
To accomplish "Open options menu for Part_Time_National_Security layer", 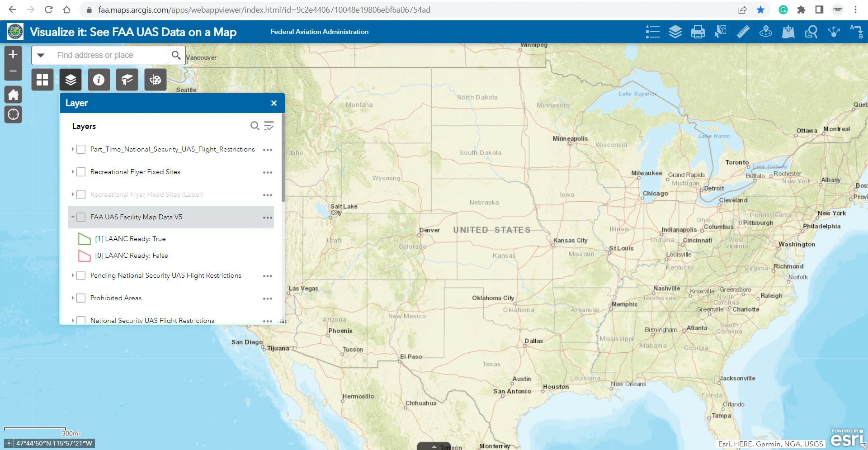I will click(x=268, y=150).
